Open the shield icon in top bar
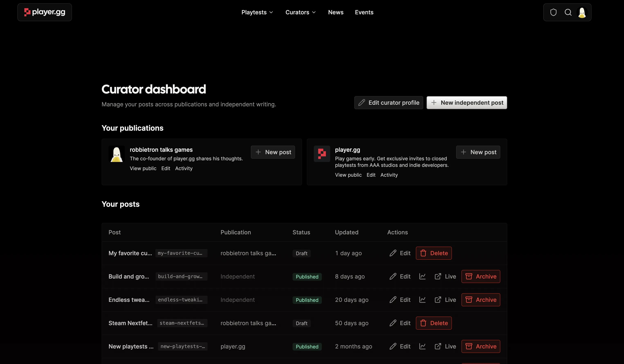The image size is (624, 364). click(553, 12)
